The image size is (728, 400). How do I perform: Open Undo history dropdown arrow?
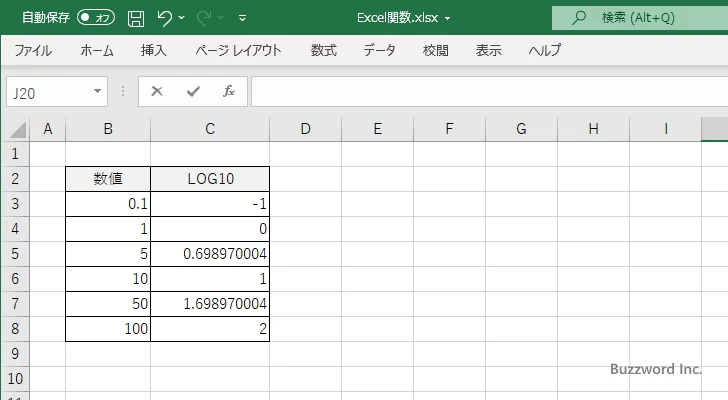182,18
